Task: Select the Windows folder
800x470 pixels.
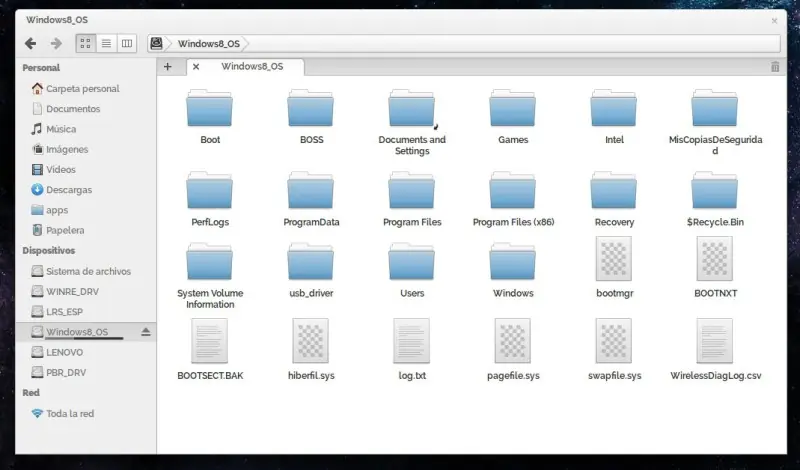Action: point(513,271)
